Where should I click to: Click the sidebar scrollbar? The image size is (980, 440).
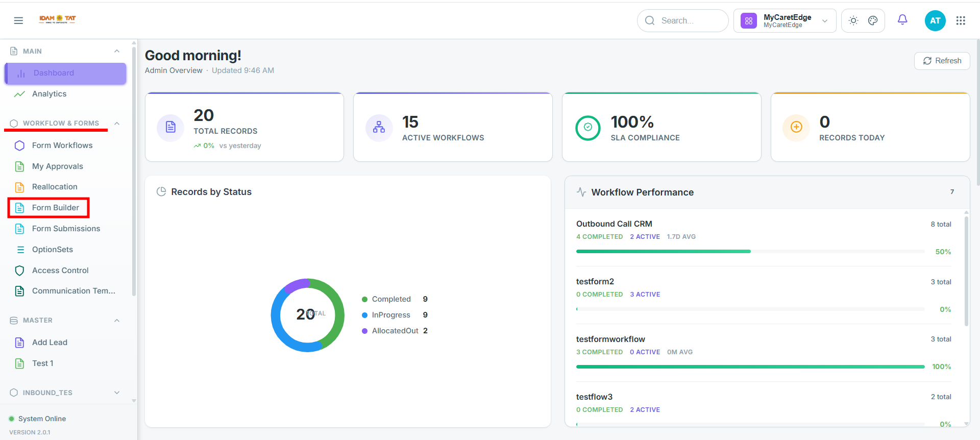134,171
